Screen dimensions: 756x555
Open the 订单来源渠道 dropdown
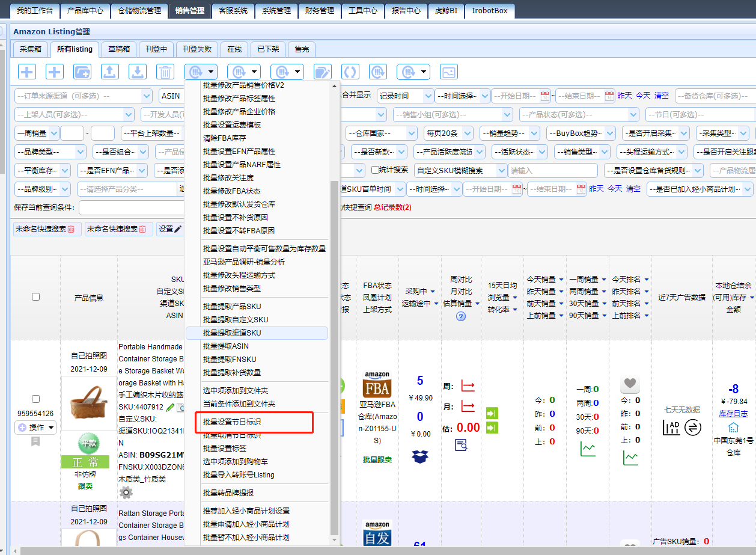point(84,96)
